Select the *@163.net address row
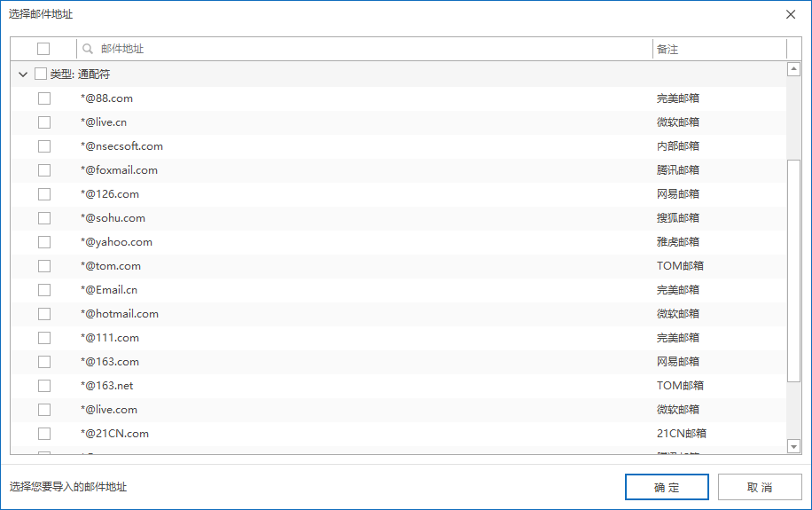812x510 pixels. click(399, 386)
